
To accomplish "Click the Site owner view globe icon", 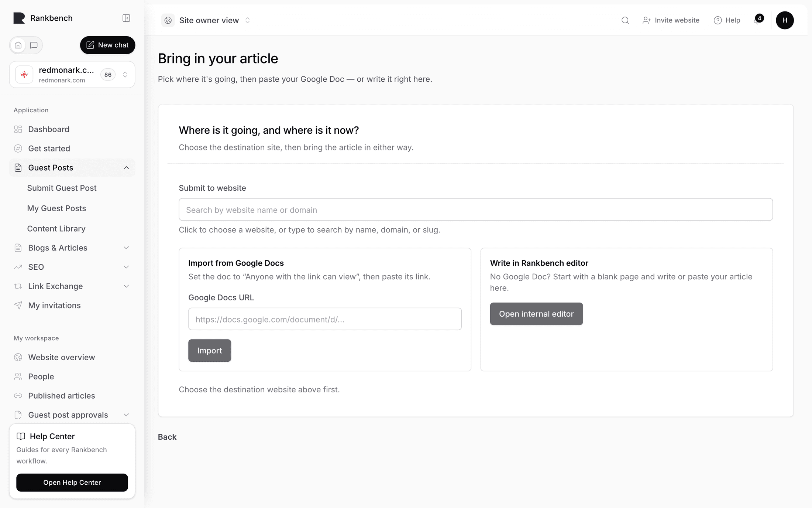I will tap(168, 20).
